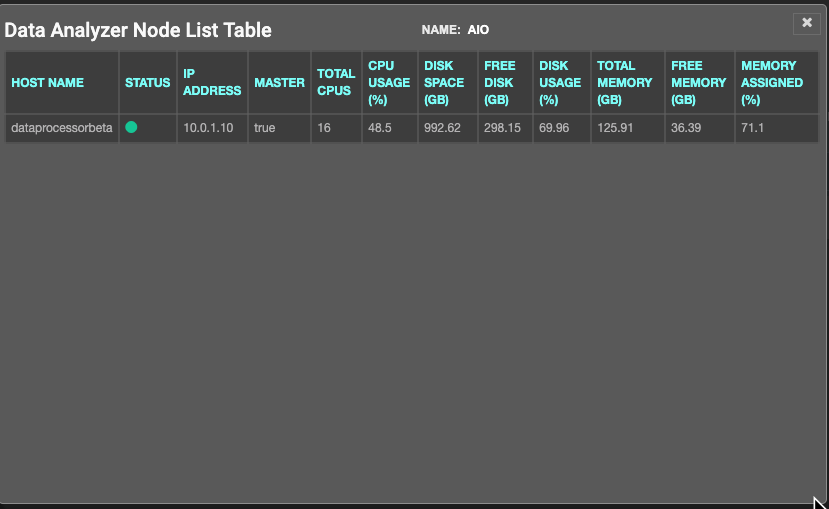829x509 pixels.
Task: Click the green status indicator dot
Action: tap(131, 127)
